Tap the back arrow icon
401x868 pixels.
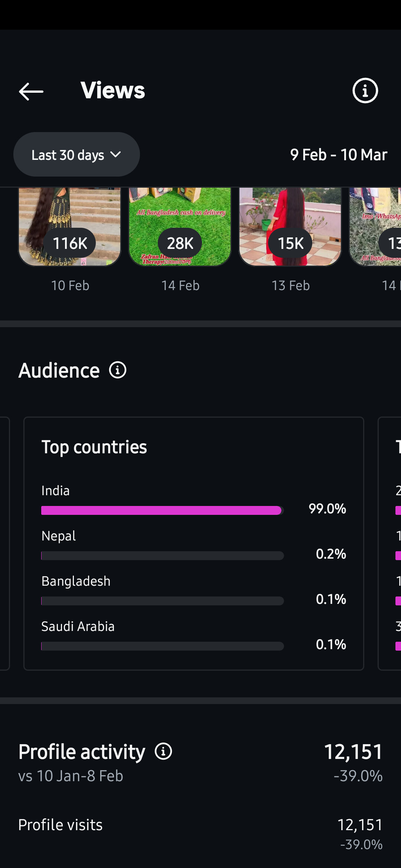[31, 91]
